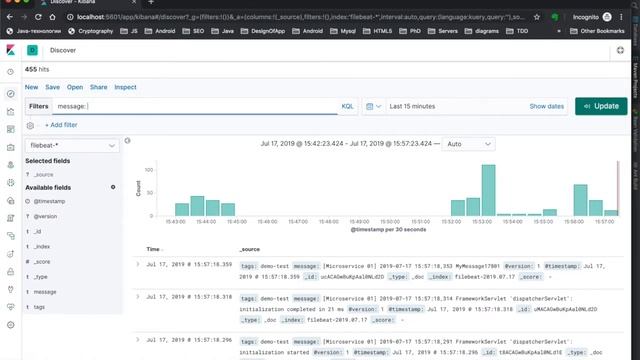Select the Discover - Kibana browser tab
640x360 pixels.
pos(88,2)
